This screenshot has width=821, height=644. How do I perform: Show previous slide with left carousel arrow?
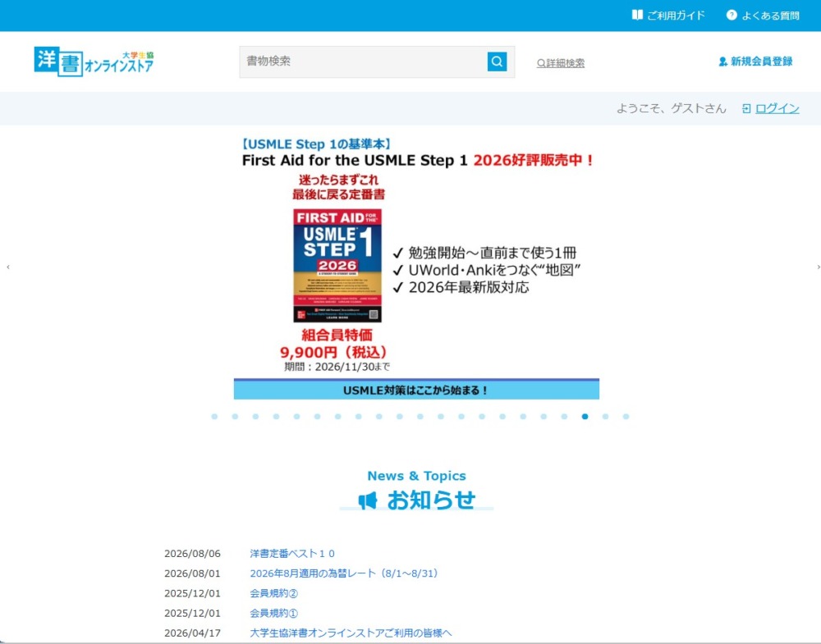(x=8, y=267)
